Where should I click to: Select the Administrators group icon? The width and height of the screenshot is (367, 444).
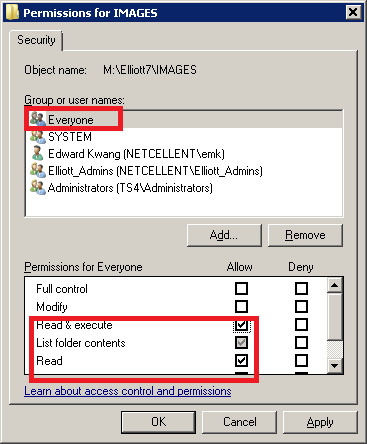(x=37, y=187)
